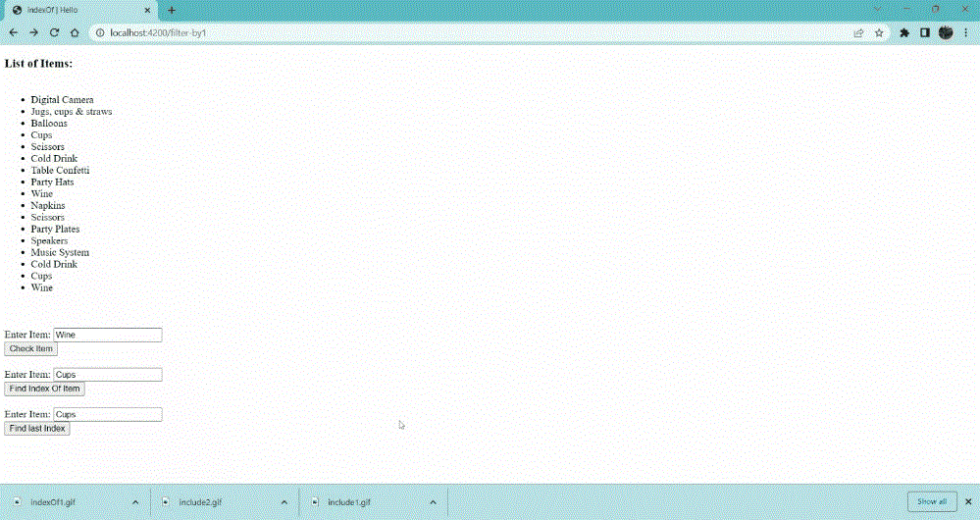The width and height of the screenshot is (980, 520).
Task: Open downloaded file include2.gif
Action: point(200,502)
